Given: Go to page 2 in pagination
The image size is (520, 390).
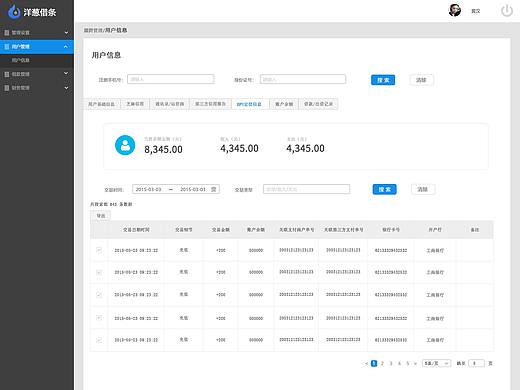Looking at the screenshot, I should [382, 363].
